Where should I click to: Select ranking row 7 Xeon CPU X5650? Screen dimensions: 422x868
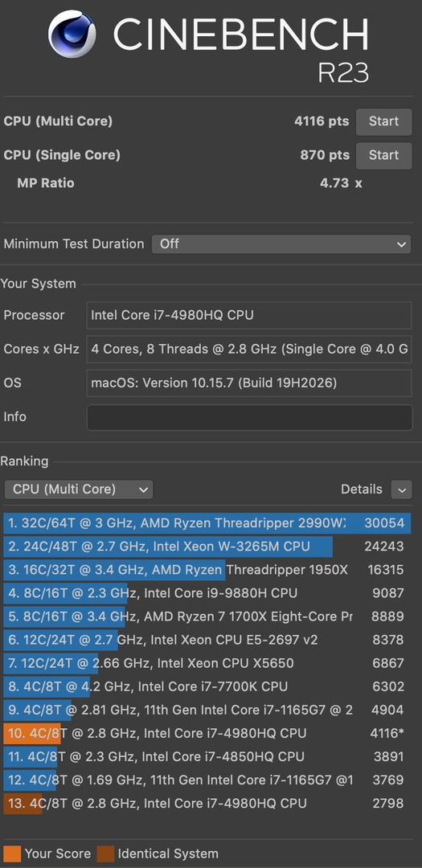(207, 663)
